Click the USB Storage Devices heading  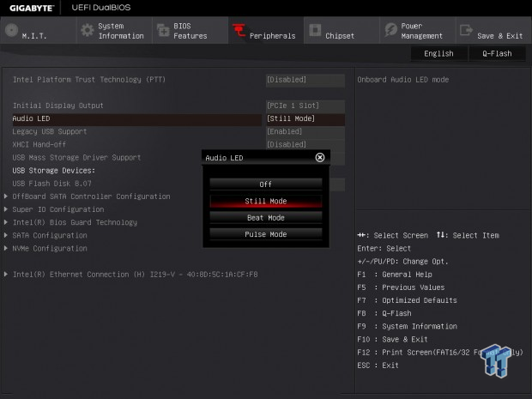pyautogui.click(x=53, y=170)
